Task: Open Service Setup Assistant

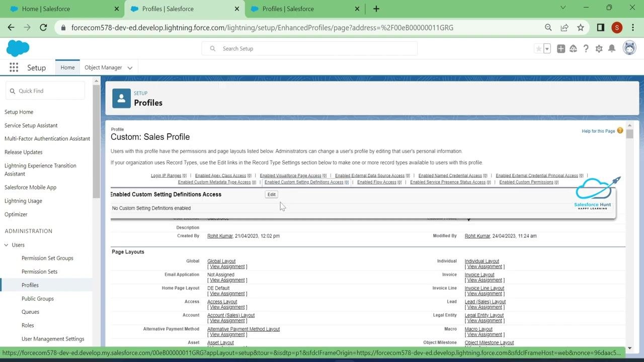Action: [x=31, y=126]
